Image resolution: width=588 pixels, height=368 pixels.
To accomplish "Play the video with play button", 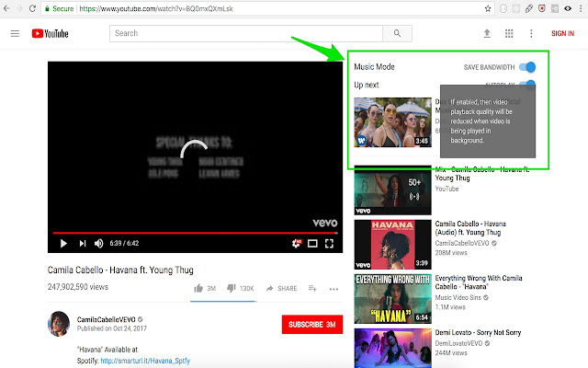I will [x=63, y=243].
